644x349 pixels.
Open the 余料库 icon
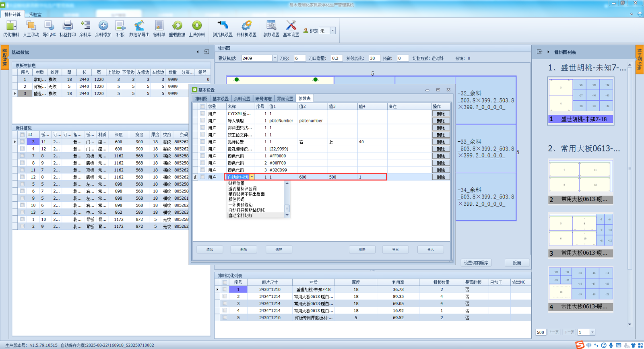pyautogui.click(x=85, y=26)
